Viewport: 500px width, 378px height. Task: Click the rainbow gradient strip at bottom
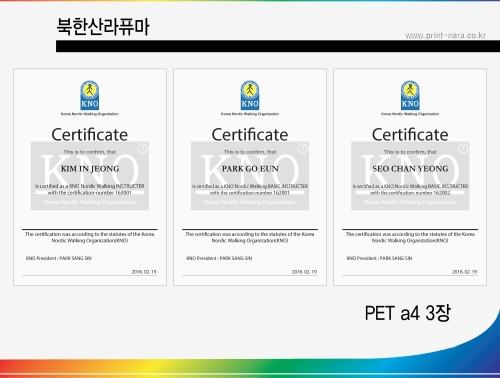pyautogui.click(x=250, y=368)
